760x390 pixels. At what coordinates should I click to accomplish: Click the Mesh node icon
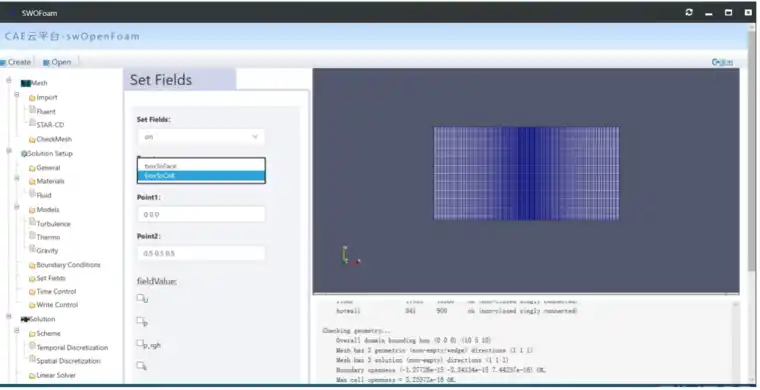coord(26,83)
